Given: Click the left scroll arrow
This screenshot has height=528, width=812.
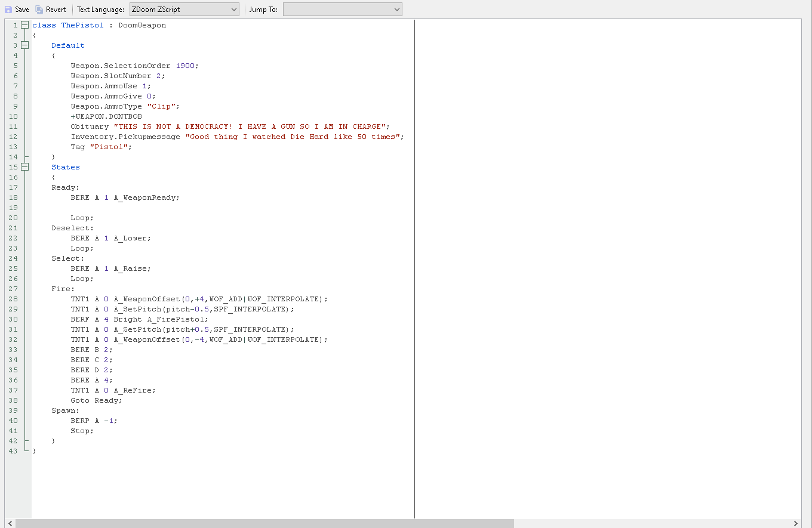Looking at the screenshot, I should (10, 523).
